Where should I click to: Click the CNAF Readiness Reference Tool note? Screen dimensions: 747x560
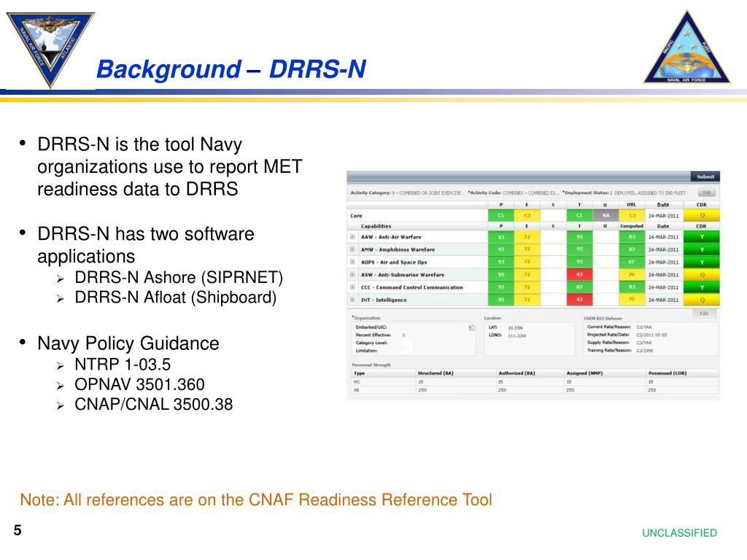click(x=256, y=499)
